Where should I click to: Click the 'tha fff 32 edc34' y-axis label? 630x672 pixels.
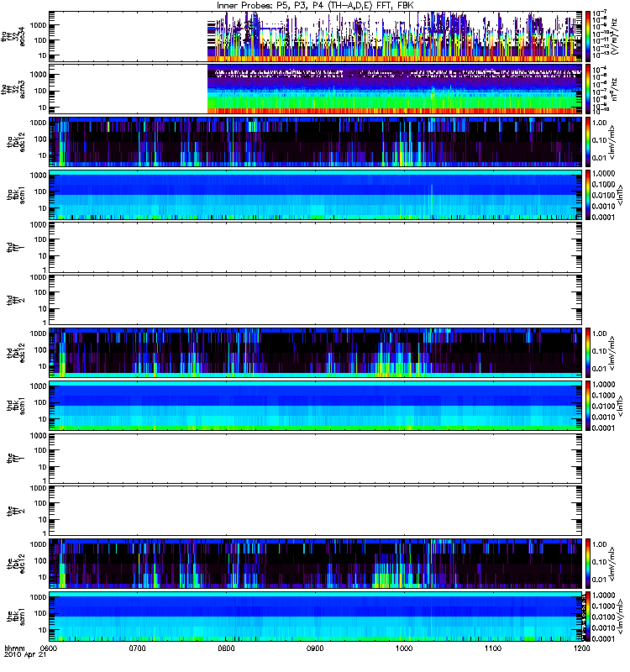(x=13, y=36)
